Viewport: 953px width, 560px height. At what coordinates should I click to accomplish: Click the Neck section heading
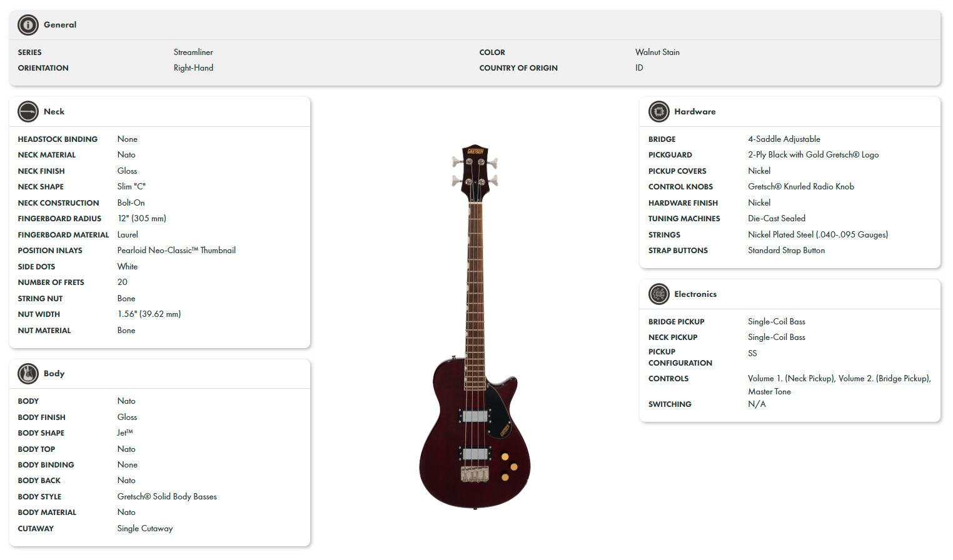point(54,112)
